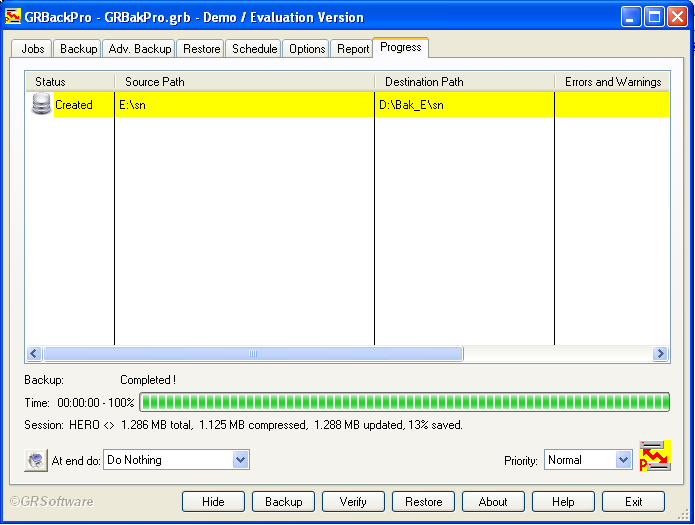Click the Status column header
The height and width of the screenshot is (525, 695).
coord(70,82)
